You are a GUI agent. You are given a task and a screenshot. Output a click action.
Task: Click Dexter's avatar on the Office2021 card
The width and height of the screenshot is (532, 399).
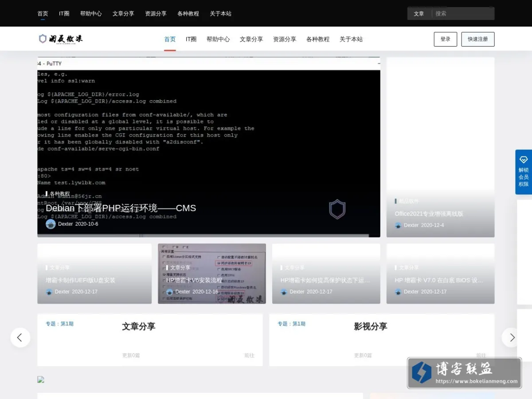coord(398,225)
